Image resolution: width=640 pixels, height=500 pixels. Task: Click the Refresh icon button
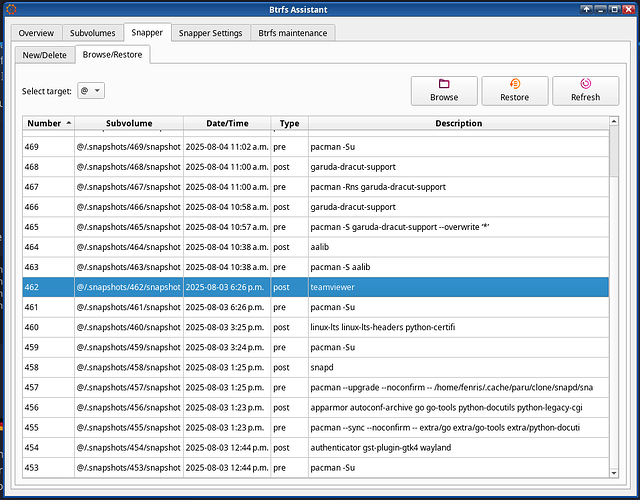point(585,84)
